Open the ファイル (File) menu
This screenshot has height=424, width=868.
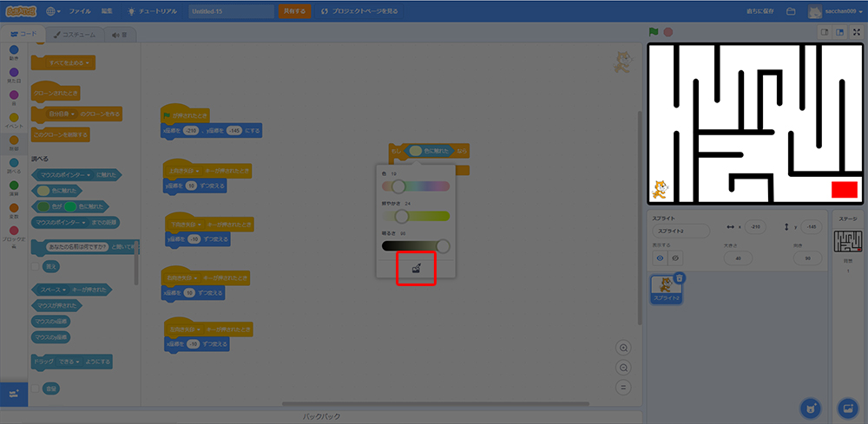pos(79,11)
